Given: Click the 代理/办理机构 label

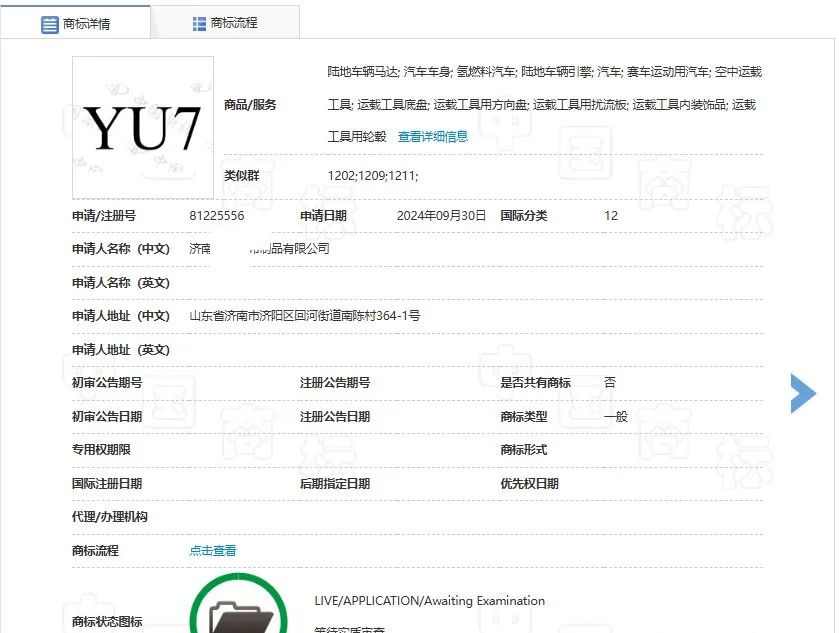Looking at the screenshot, I should click(110, 516).
